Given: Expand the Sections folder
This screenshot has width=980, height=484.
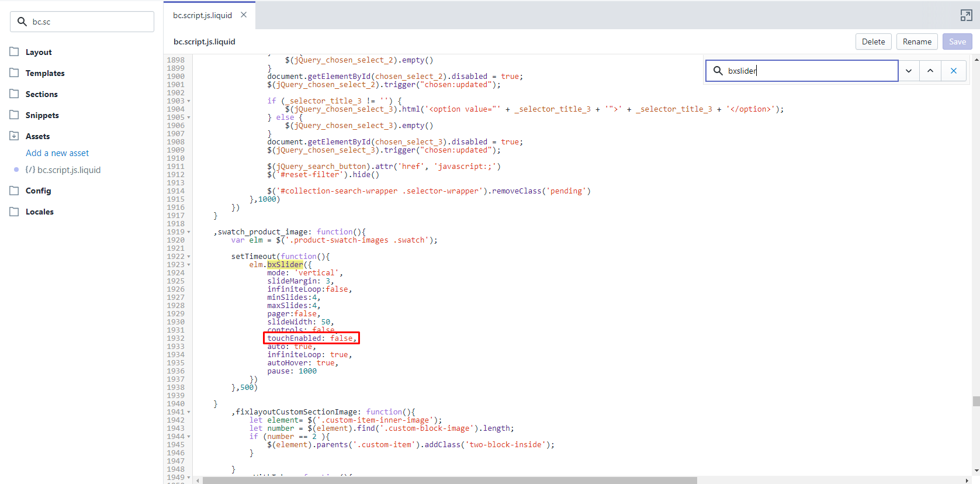Looking at the screenshot, I should coord(41,94).
